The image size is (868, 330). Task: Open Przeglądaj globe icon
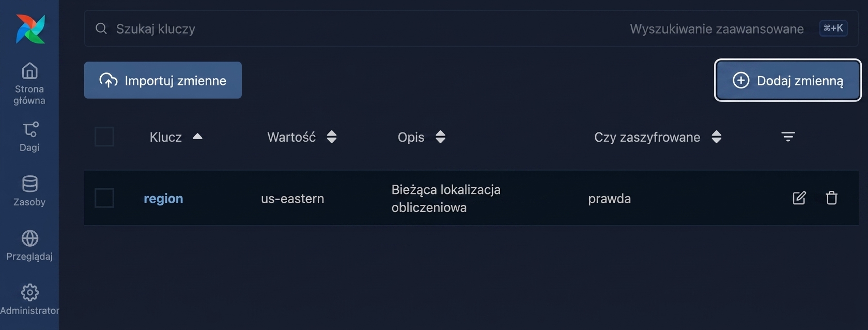pos(29,238)
